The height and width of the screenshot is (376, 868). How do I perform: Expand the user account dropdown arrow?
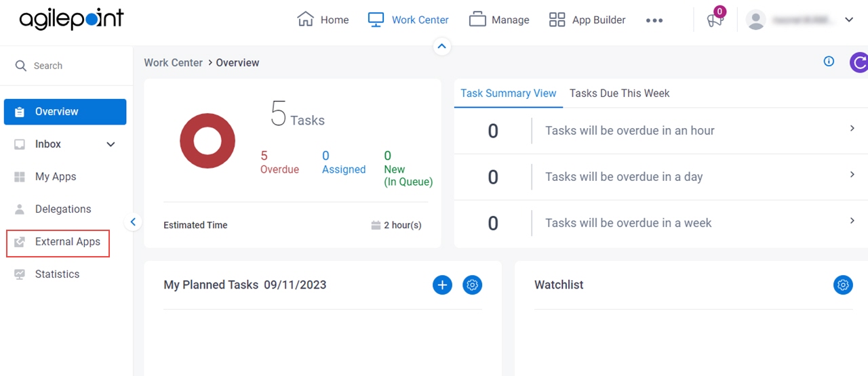(849, 20)
